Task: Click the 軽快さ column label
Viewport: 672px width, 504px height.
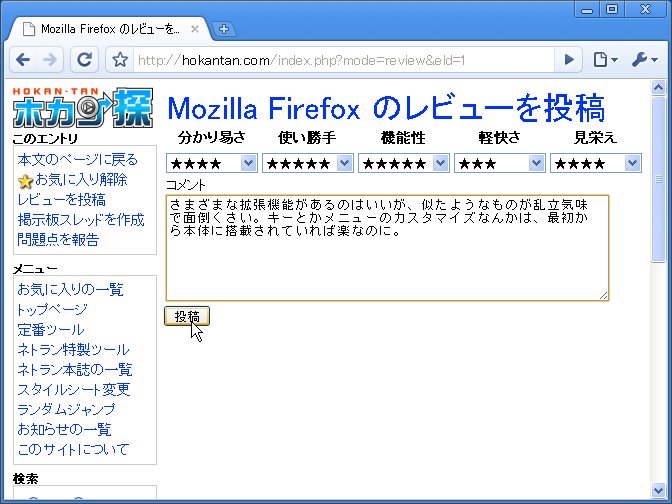Action: (500, 138)
